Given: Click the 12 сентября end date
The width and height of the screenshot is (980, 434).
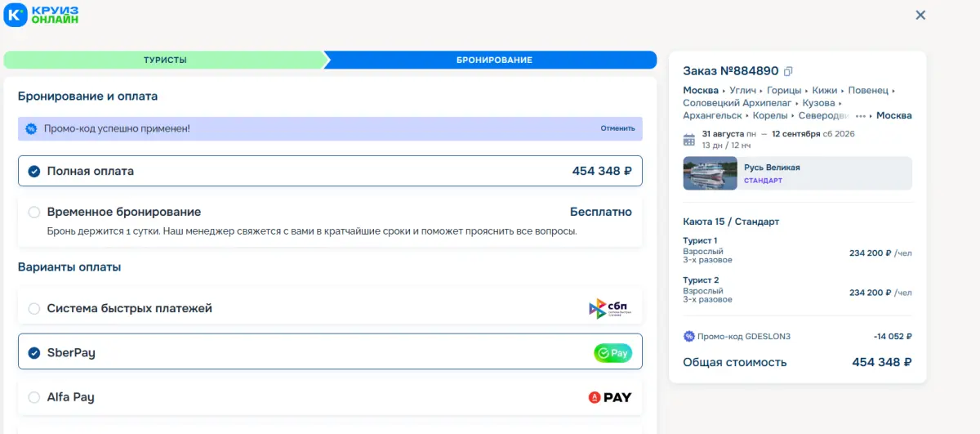Looking at the screenshot, I should point(795,134).
